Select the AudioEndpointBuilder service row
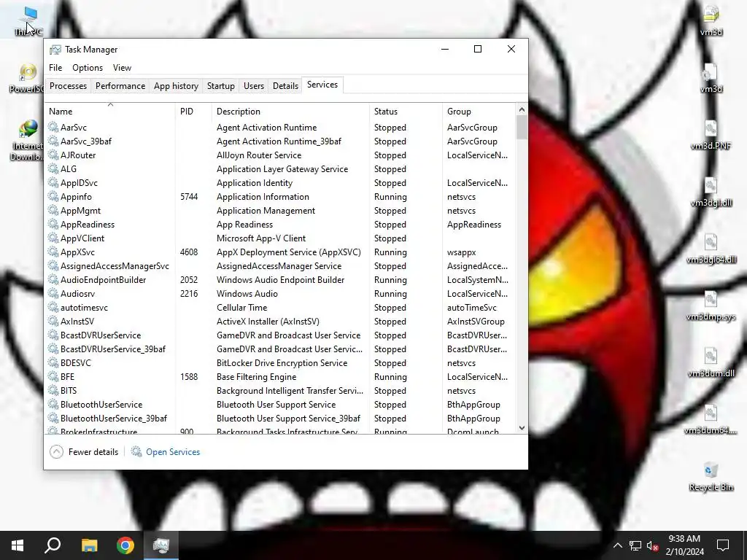 (280, 280)
